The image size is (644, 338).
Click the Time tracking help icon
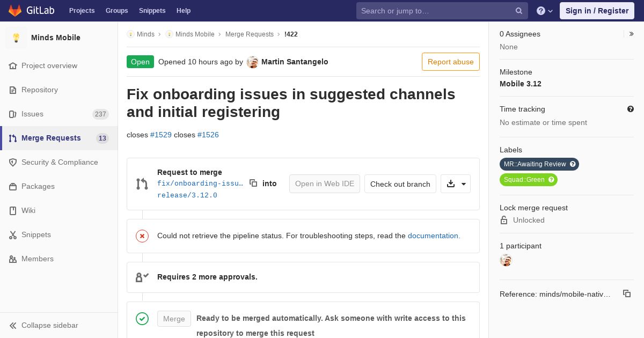pyautogui.click(x=631, y=109)
